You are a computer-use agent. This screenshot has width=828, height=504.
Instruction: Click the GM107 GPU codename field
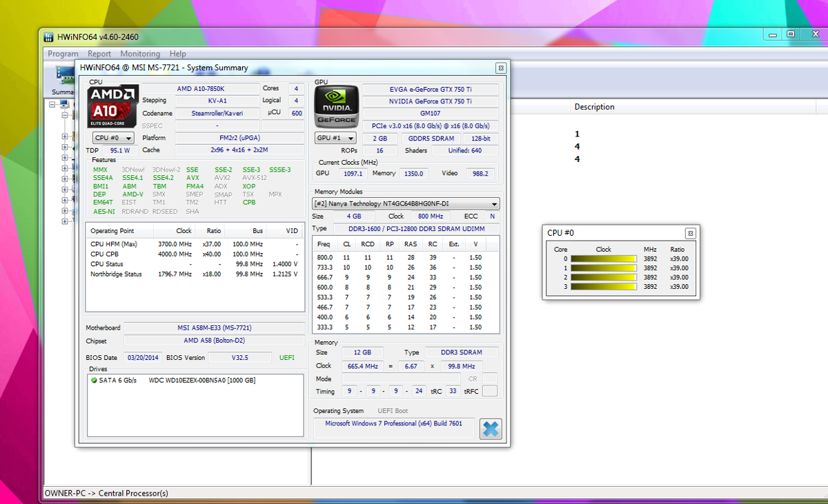(x=431, y=113)
